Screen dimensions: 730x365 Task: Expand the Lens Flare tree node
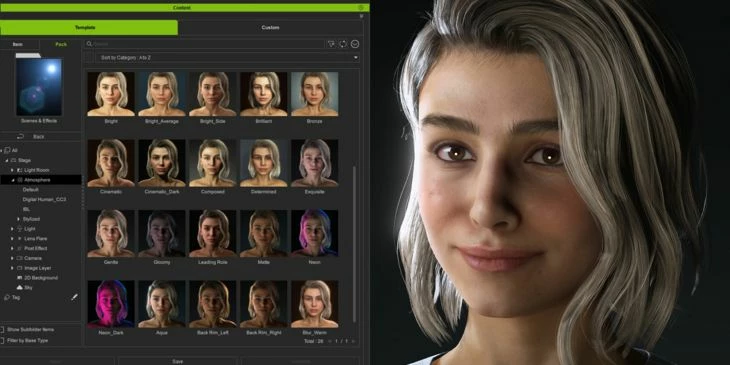click(x=12, y=238)
